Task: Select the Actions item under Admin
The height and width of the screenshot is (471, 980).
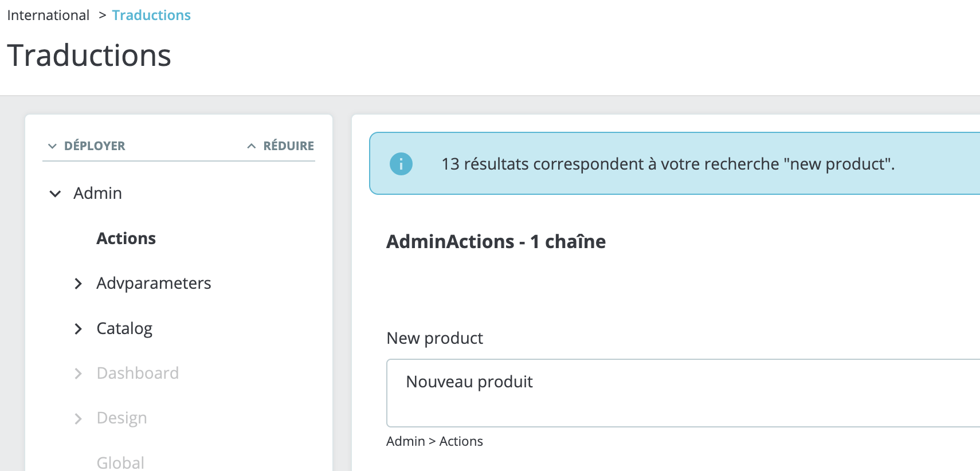Action: (126, 238)
